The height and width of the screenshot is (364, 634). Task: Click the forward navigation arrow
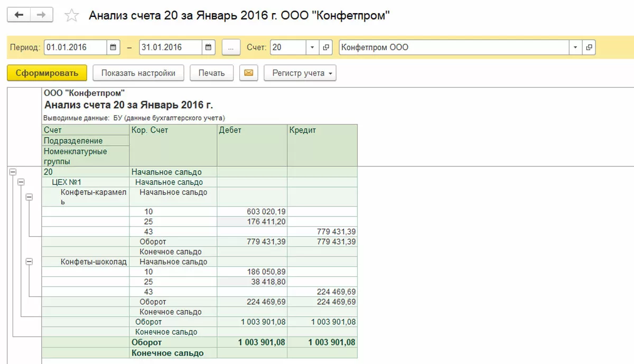tap(41, 15)
